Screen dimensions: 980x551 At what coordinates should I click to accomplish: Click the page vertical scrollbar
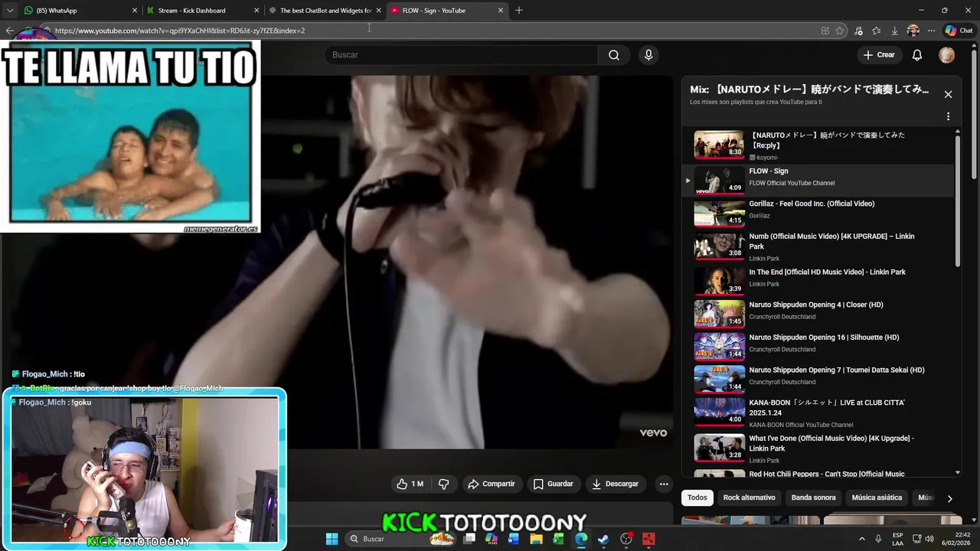pos(975,115)
